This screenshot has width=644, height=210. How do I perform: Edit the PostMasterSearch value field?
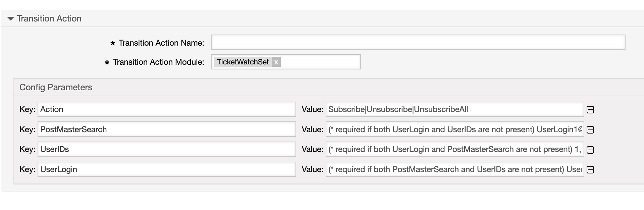pos(454,129)
